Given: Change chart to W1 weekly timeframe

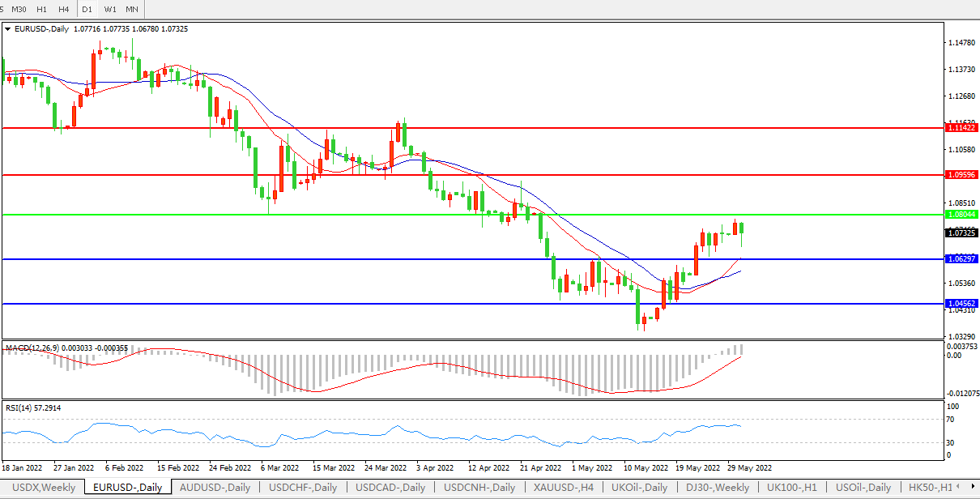Looking at the screenshot, I should click(x=110, y=9).
